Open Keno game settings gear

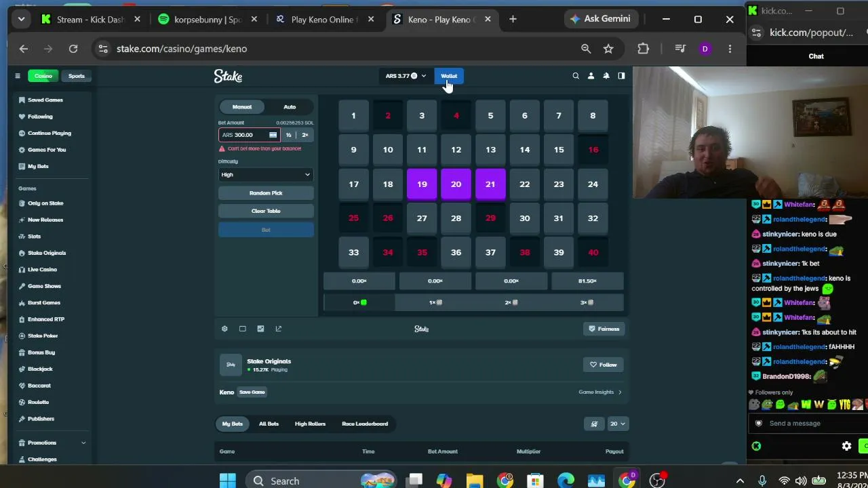point(224,329)
